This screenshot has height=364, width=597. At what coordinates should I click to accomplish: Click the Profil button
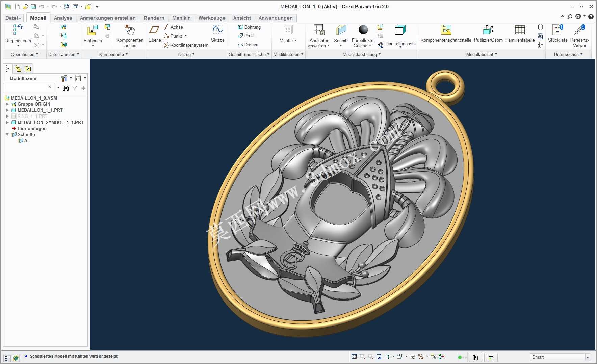246,36
